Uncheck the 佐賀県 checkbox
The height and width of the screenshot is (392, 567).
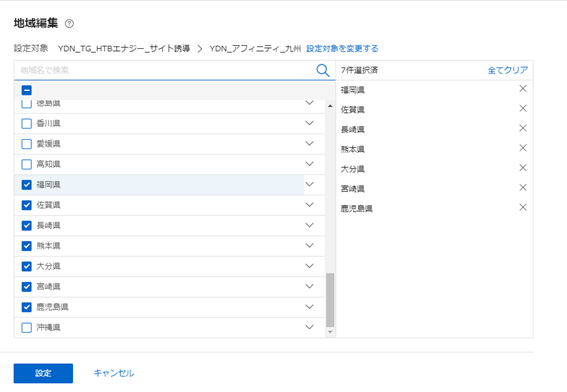tap(27, 205)
